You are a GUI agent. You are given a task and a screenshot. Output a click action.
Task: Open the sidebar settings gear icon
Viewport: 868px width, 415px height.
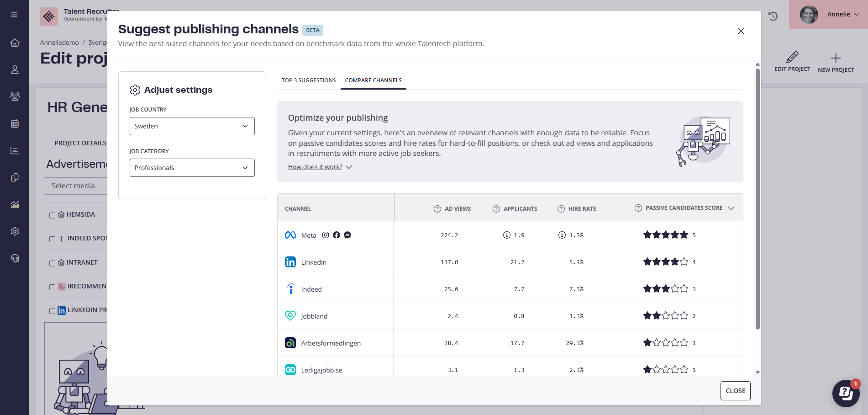(x=15, y=231)
